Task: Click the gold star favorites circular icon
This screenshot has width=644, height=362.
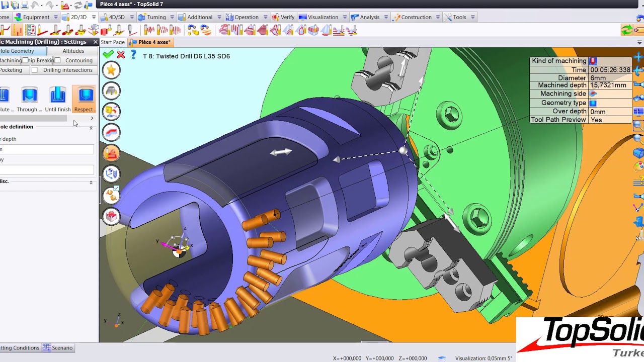Action: [x=111, y=70]
